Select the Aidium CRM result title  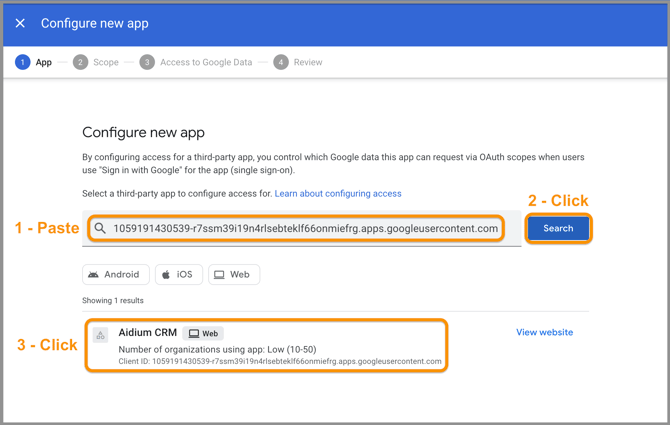coord(147,332)
